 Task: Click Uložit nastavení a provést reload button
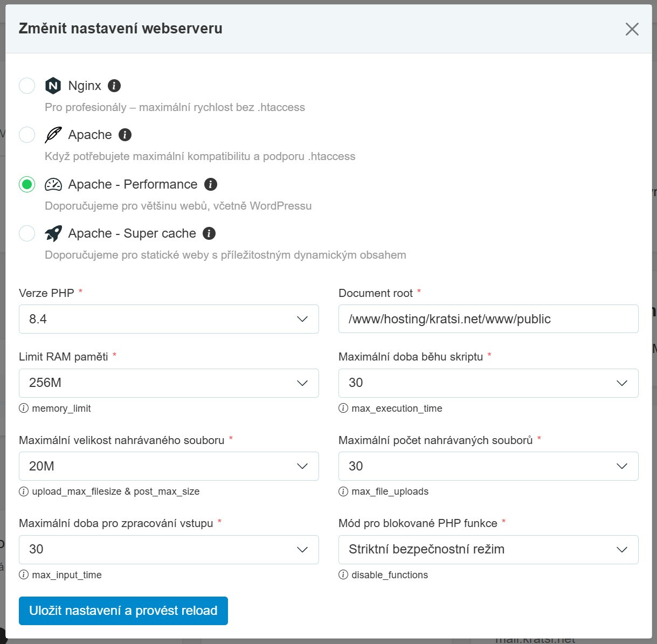(123, 611)
